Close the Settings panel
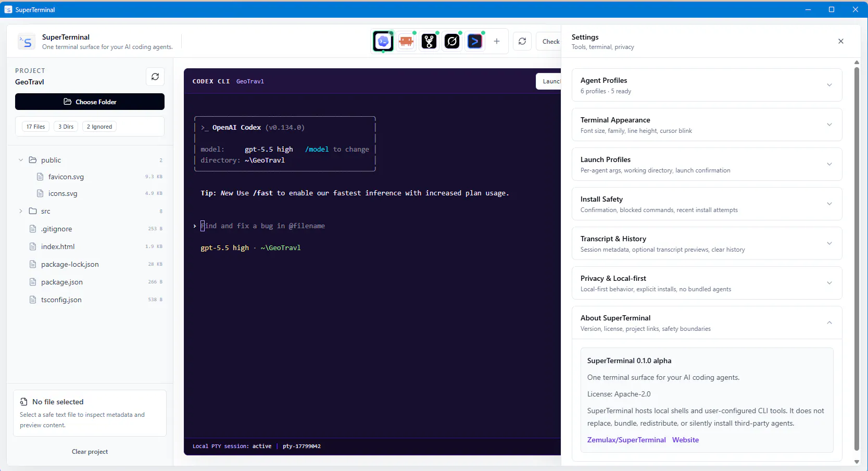 coord(841,41)
